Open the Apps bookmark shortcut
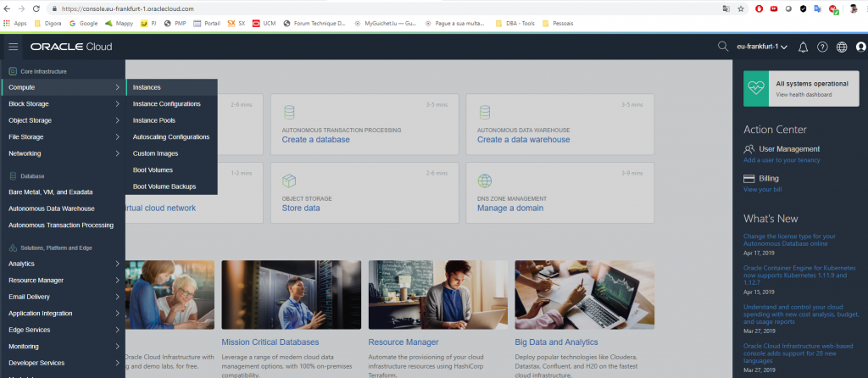The width and height of the screenshot is (868, 378). [15, 23]
